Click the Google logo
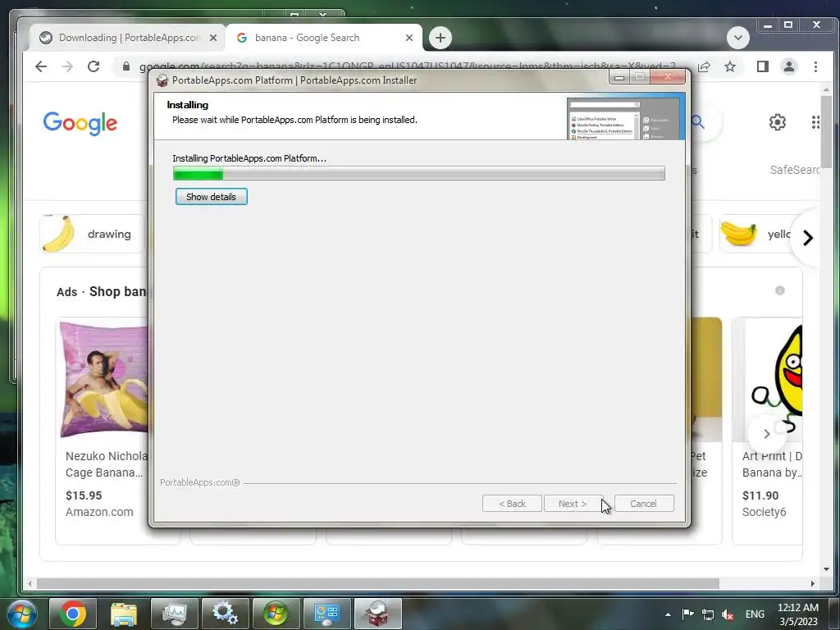840x630 pixels. click(80, 123)
